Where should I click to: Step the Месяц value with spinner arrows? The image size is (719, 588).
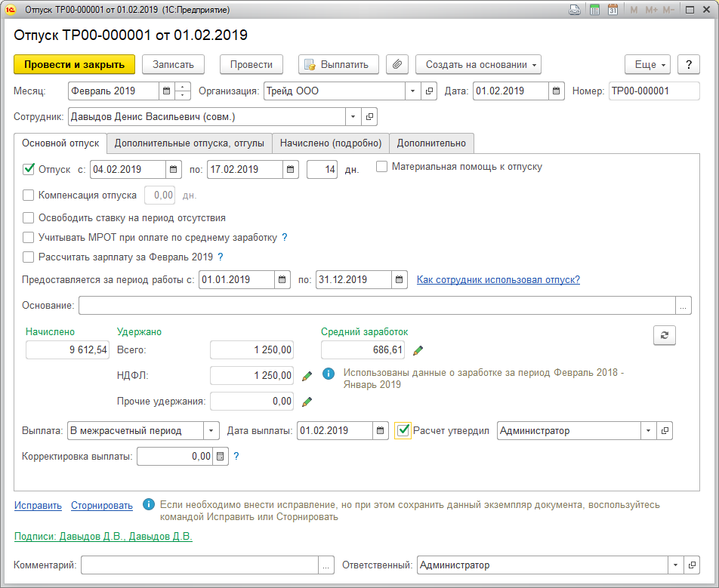tap(183, 91)
